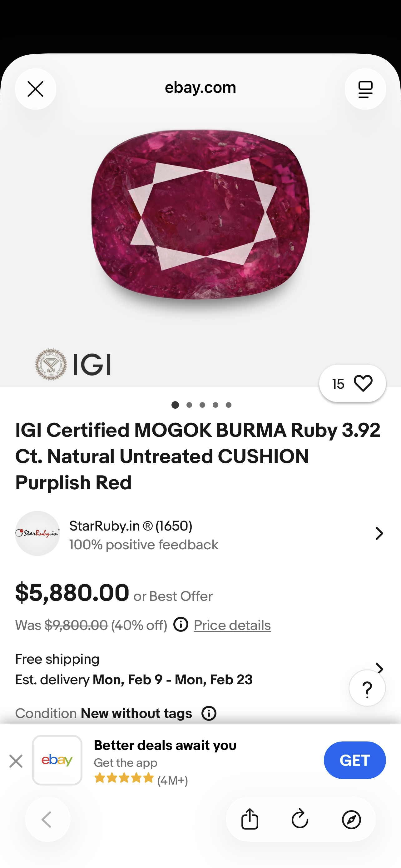Dismiss the eBay app banner
Viewport: 401px width, 868px height.
(x=16, y=761)
